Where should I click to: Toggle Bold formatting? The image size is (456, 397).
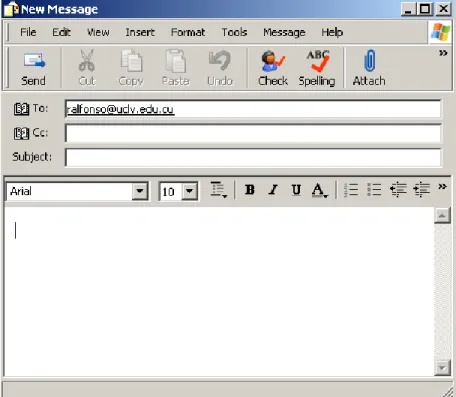(x=250, y=190)
